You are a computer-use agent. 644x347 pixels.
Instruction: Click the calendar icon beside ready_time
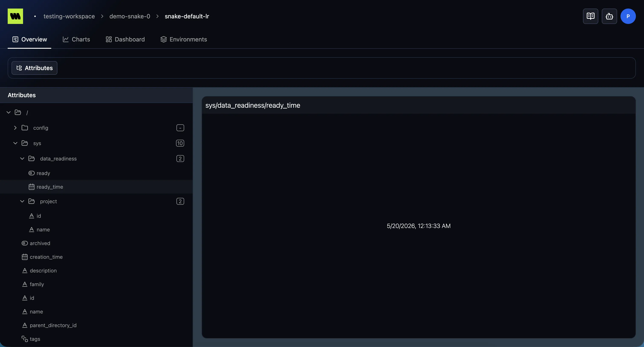click(x=32, y=187)
